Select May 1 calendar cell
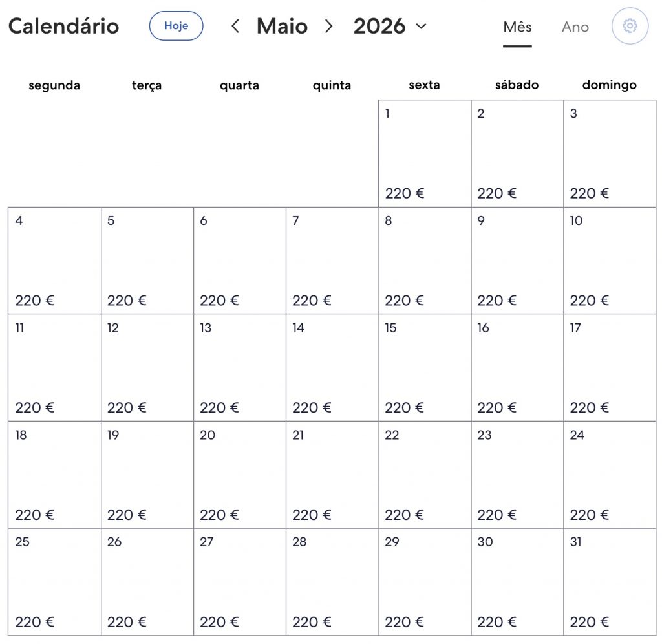Image resolution: width=662 pixels, height=644 pixels. 425,154
